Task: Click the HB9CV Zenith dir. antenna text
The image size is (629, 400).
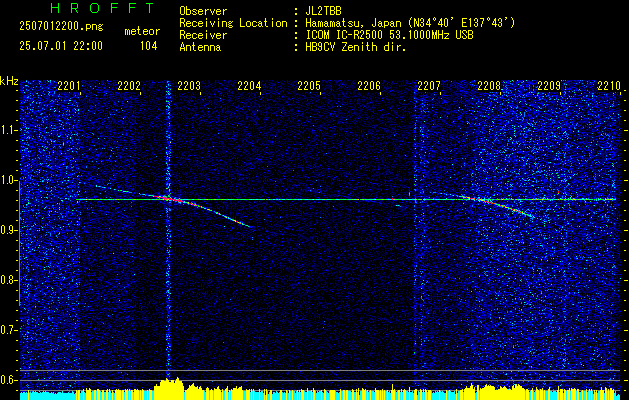Action: (356, 47)
